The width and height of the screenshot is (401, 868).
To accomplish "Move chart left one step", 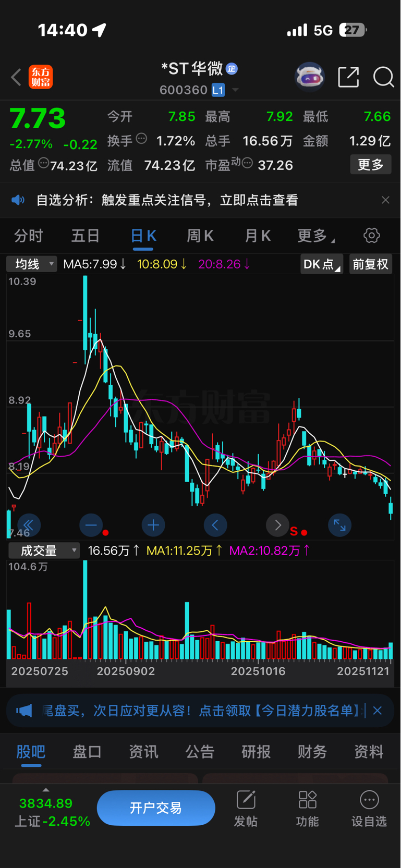I will [215, 525].
